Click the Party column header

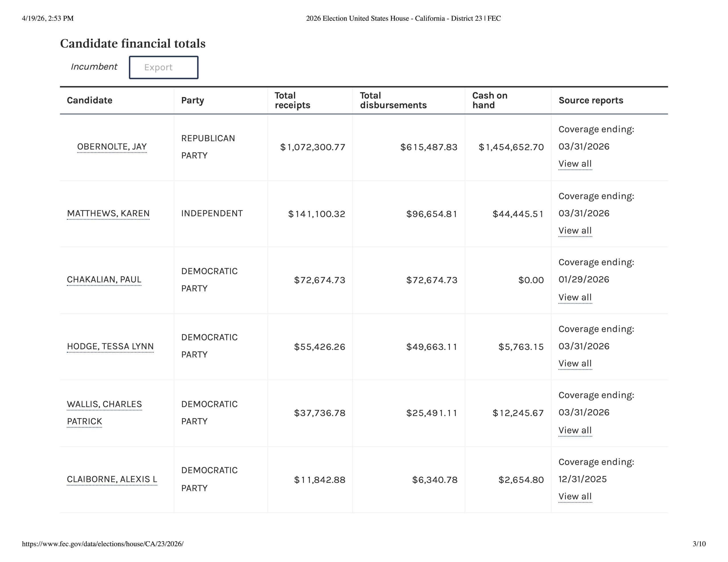point(192,100)
